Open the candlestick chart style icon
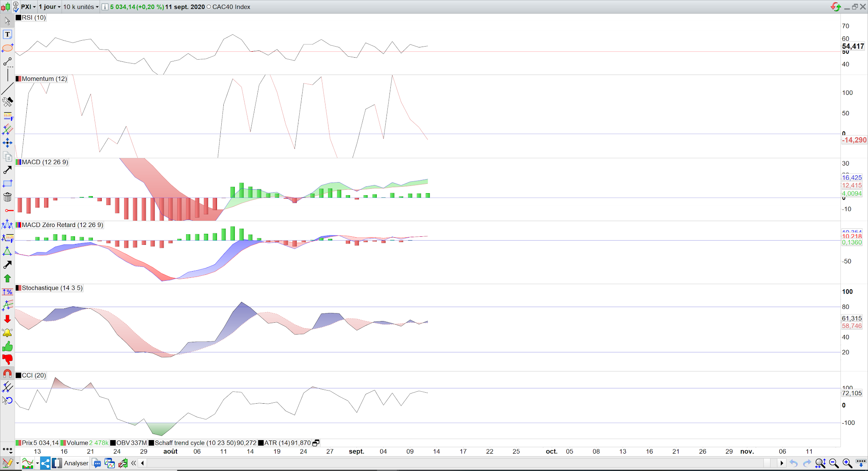 click(x=6, y=7)
